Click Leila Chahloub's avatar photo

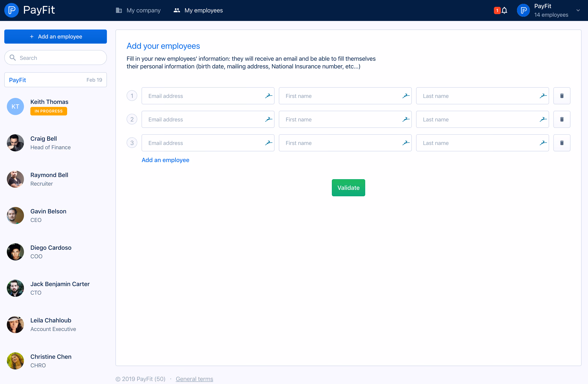pos(15,324)
